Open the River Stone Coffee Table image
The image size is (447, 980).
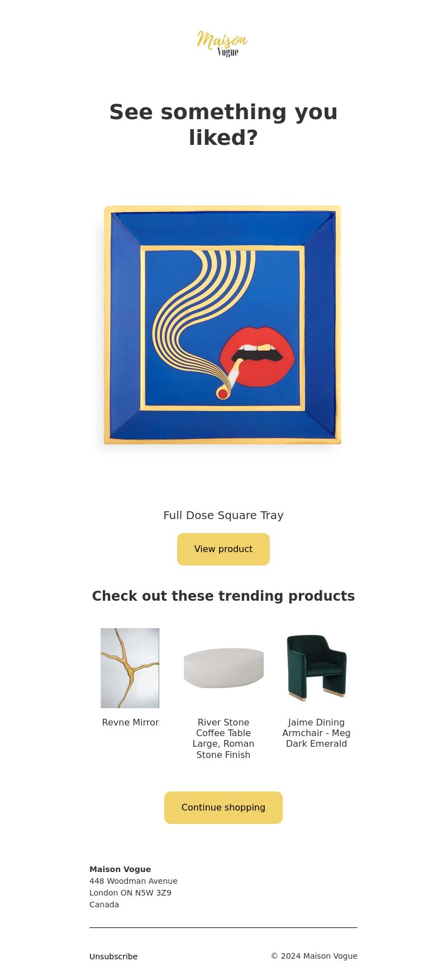tap(223, 668)
